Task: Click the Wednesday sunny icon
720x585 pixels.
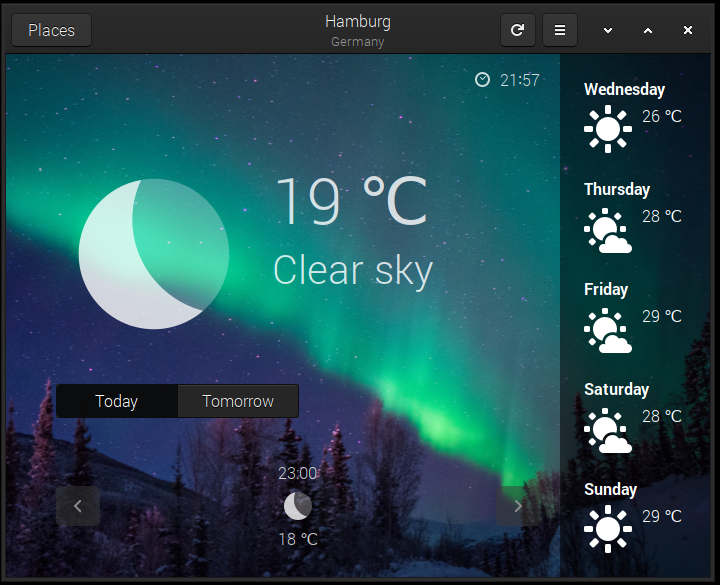Action: click(608, 129)
